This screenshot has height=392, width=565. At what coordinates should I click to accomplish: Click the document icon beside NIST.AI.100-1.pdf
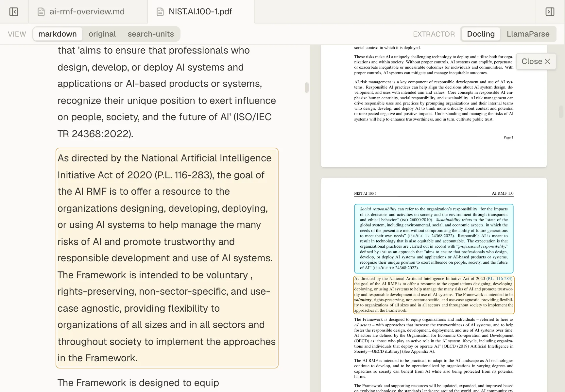point(160,12)
